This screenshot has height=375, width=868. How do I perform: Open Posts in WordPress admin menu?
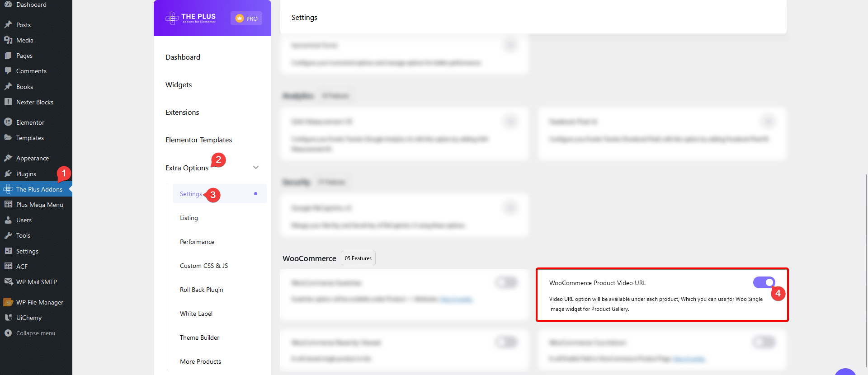click(x=24, y=25)
